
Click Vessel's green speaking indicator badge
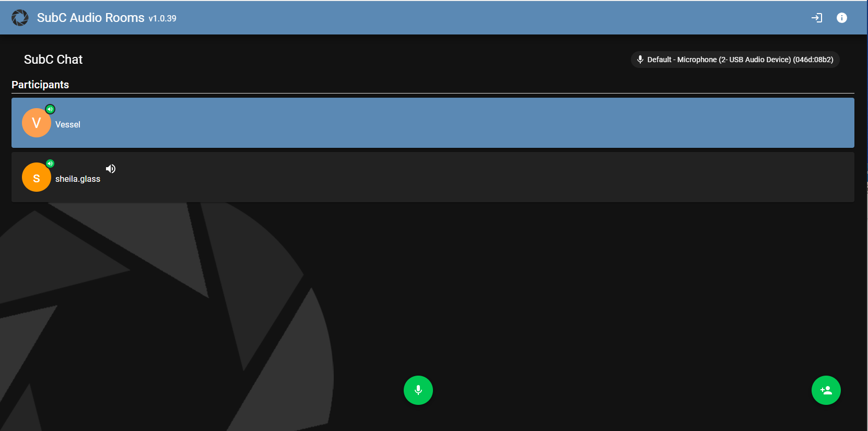click(50, 109)
